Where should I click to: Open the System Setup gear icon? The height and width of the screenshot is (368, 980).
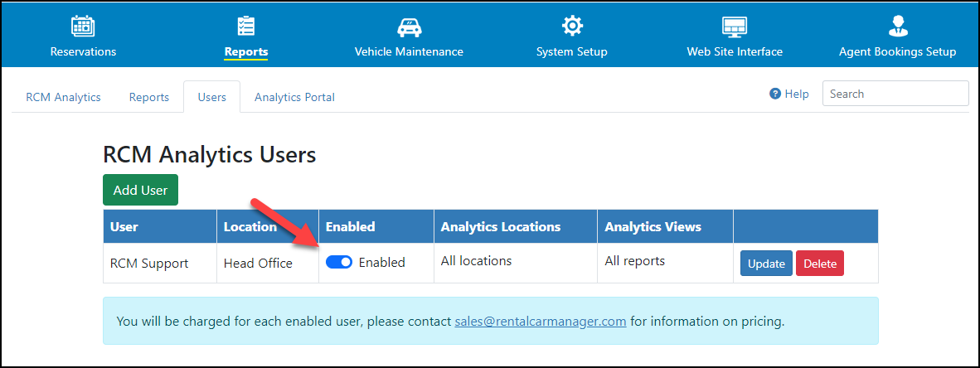coord(572,27)
